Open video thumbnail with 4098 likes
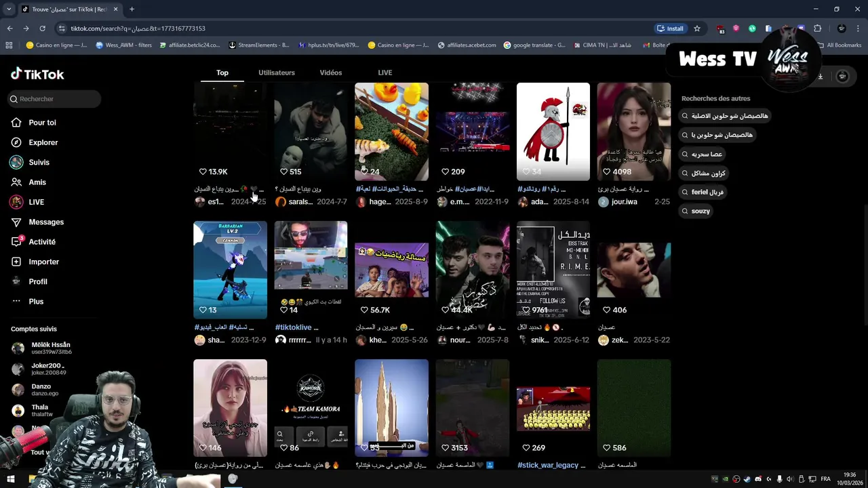868x488 pixels. coord(634,131)
